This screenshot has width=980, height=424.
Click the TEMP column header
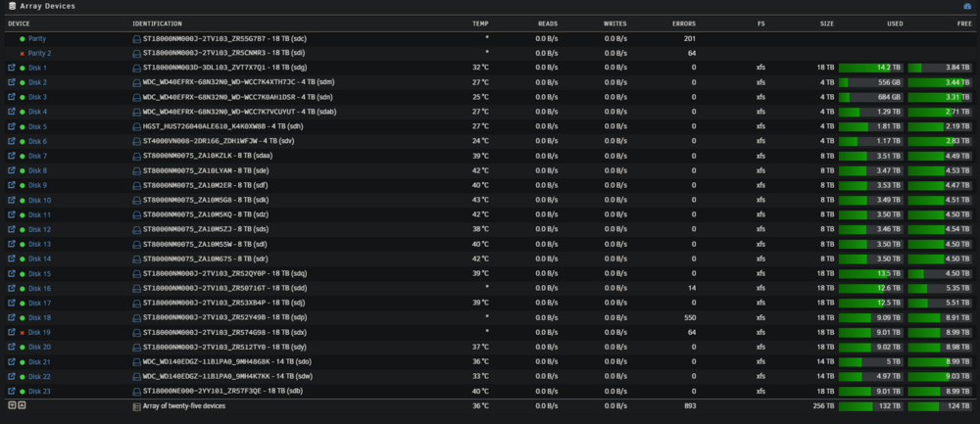pos(480,24)
